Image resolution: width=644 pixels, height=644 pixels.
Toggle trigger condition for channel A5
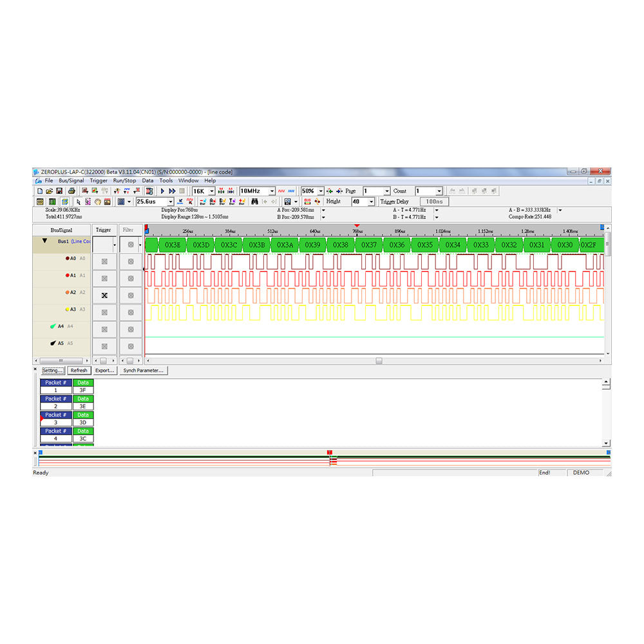click(x=104, y=346)
